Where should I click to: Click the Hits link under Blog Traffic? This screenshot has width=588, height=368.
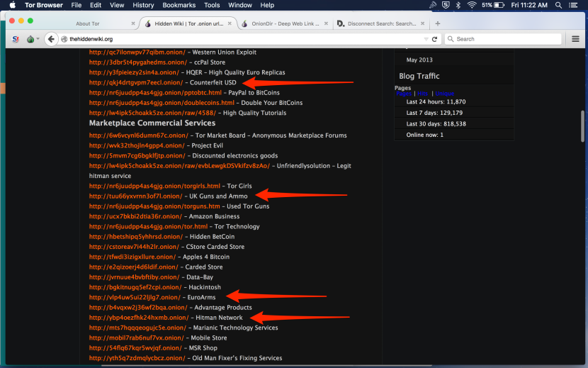[x=422, y=94]
